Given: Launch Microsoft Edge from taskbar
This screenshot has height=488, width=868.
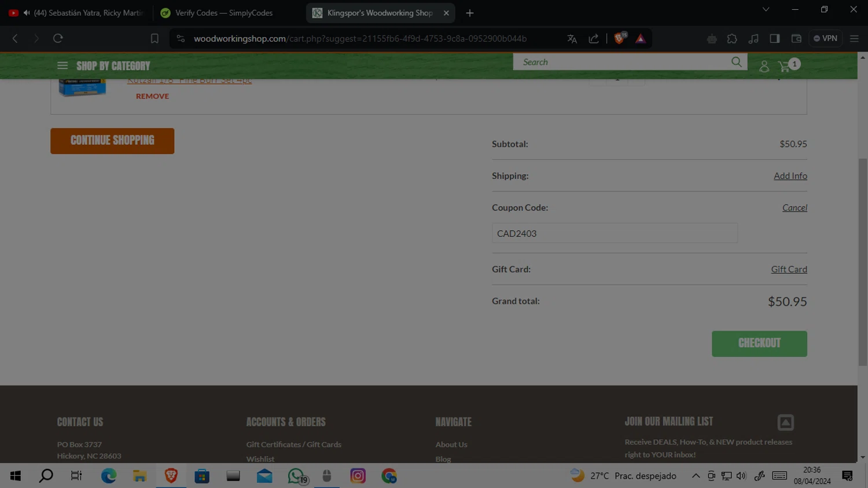Looking at the screenshot, I should pyautogui.click(x=109, y=476).
